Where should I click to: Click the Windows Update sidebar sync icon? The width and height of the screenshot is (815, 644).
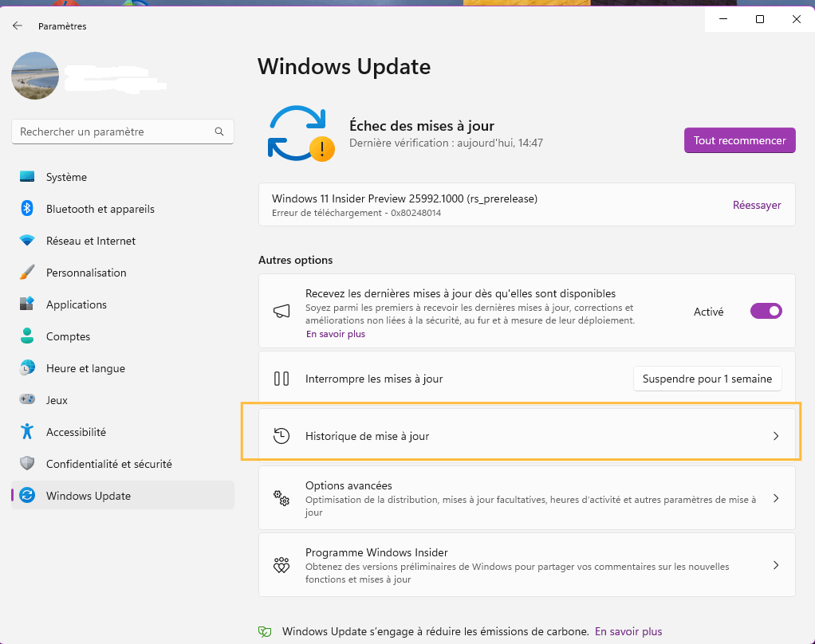point(27,496)
